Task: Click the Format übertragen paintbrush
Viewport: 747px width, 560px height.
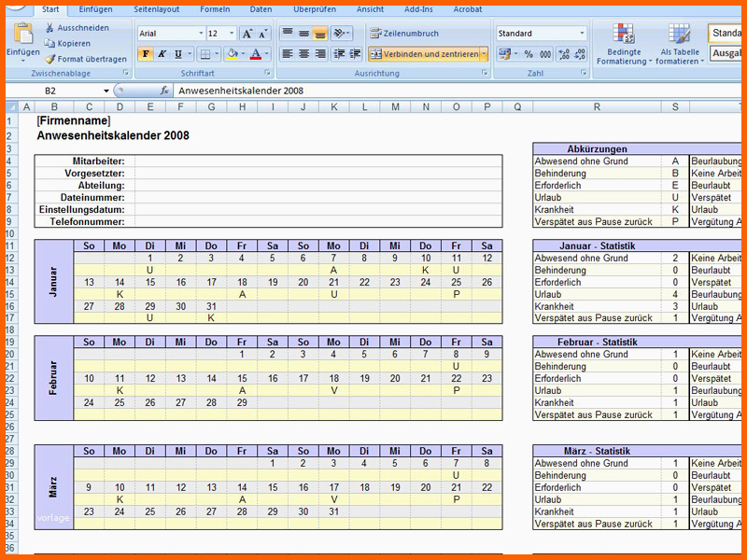Action: (x=49, y=59)
